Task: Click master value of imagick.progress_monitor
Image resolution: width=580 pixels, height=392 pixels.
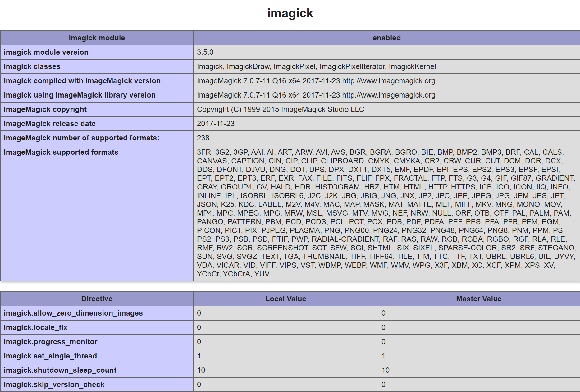Action: pyautogui.click(x=384, y=342)
